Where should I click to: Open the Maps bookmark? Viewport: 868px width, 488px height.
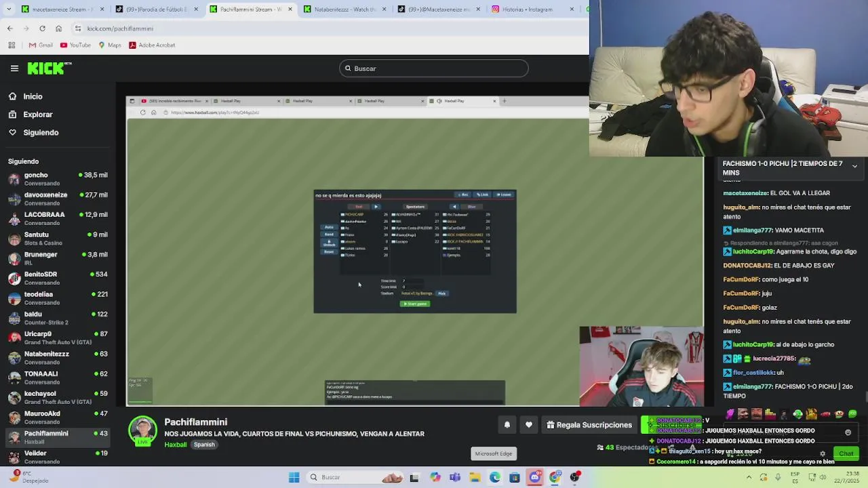[x=110, y=45]
